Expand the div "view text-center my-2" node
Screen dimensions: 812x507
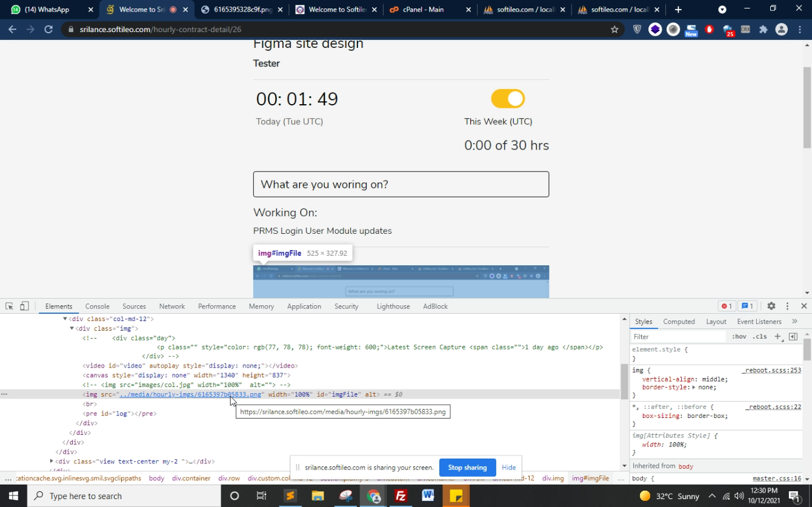click(x=52, y=462)
